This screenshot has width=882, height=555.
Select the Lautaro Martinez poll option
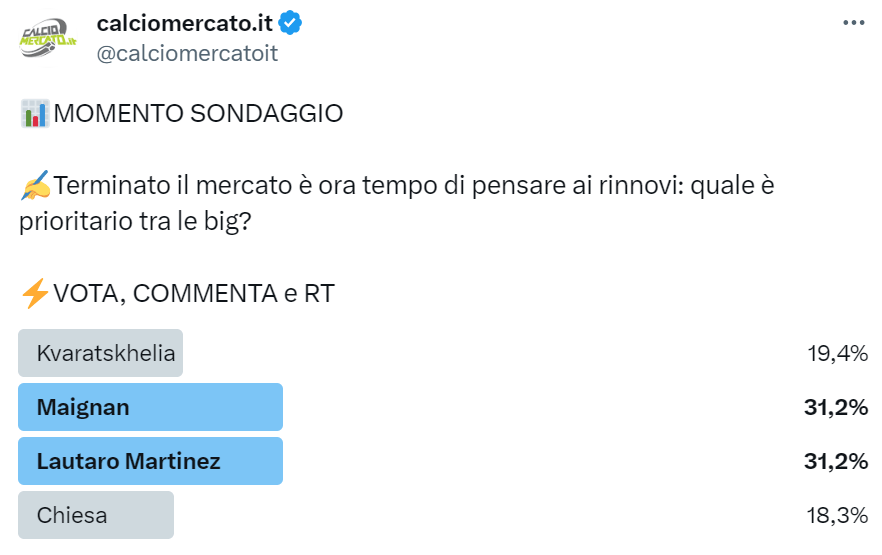pyautogui.click(x=128, y=461)
